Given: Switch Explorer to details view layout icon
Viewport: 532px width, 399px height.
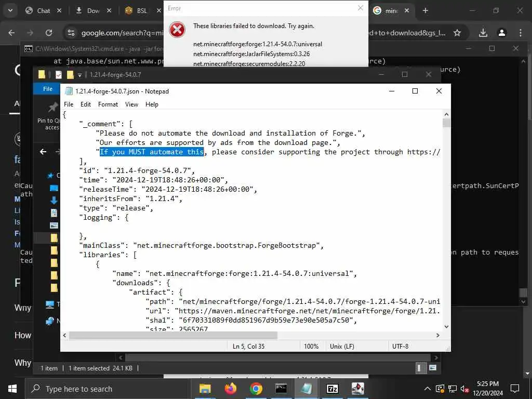Looking at the screenshot, I should click(x=419, y=368).
